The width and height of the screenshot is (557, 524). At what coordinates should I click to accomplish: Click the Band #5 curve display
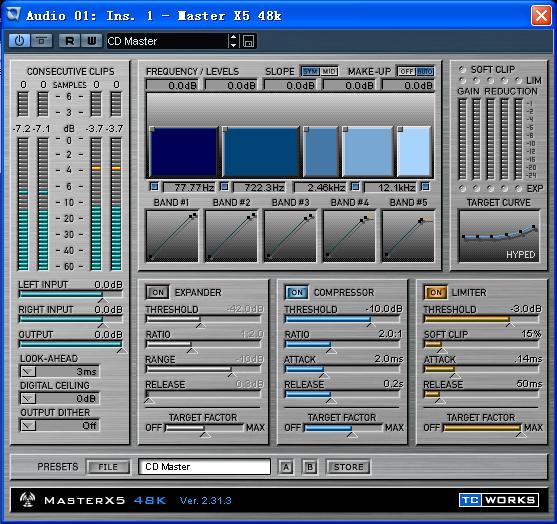pyautogui.click(x=408, y=236)
